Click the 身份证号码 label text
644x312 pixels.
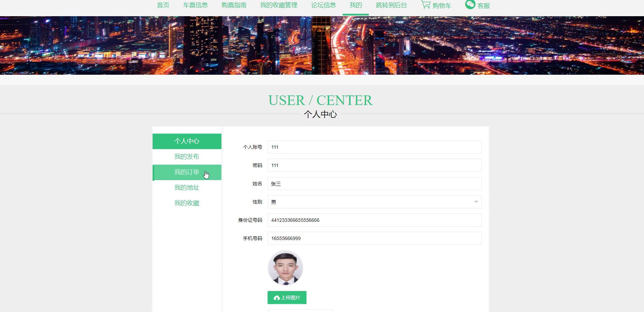250,220
